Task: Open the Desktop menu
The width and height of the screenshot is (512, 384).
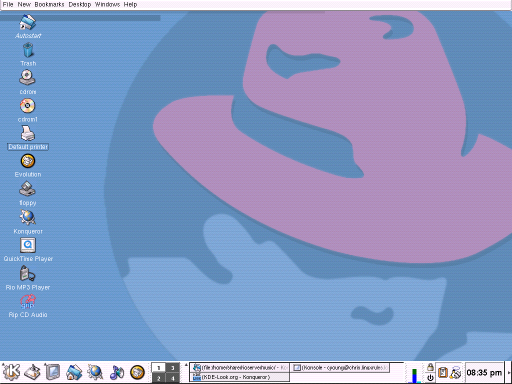Action: (80, 4)
